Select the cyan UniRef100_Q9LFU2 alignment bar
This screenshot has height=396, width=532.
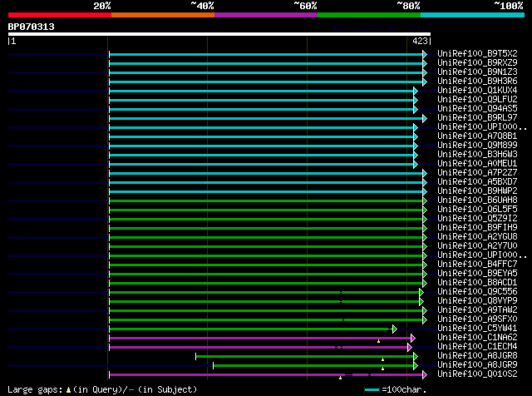(261, 100)
